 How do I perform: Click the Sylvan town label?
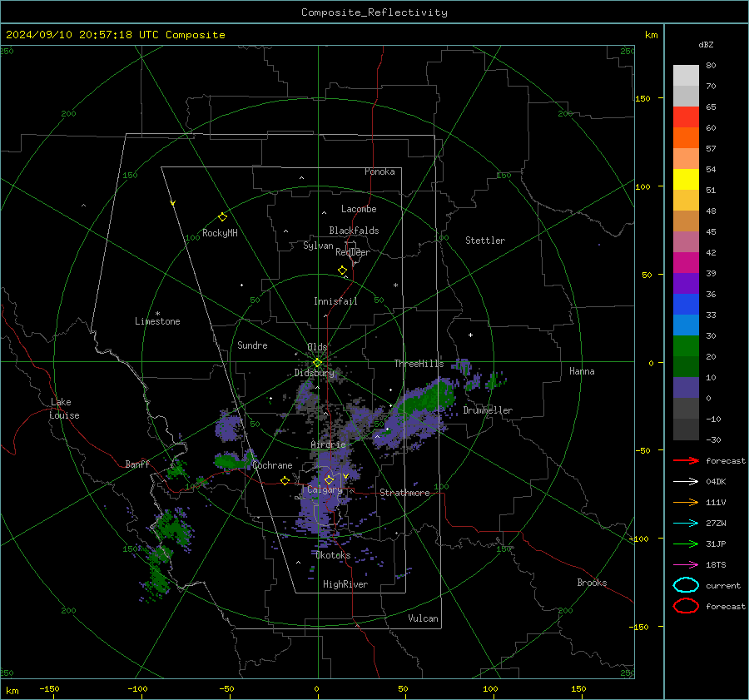[318, 246]
